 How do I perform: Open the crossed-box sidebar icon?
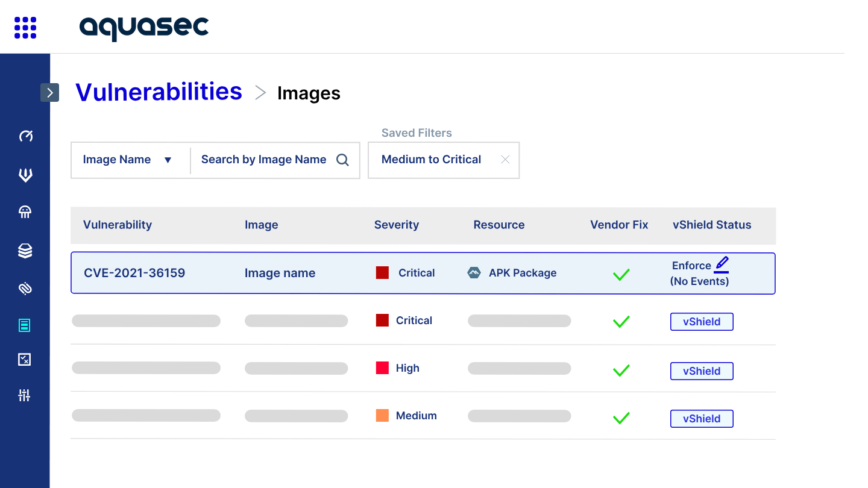[x=25, y=360]
